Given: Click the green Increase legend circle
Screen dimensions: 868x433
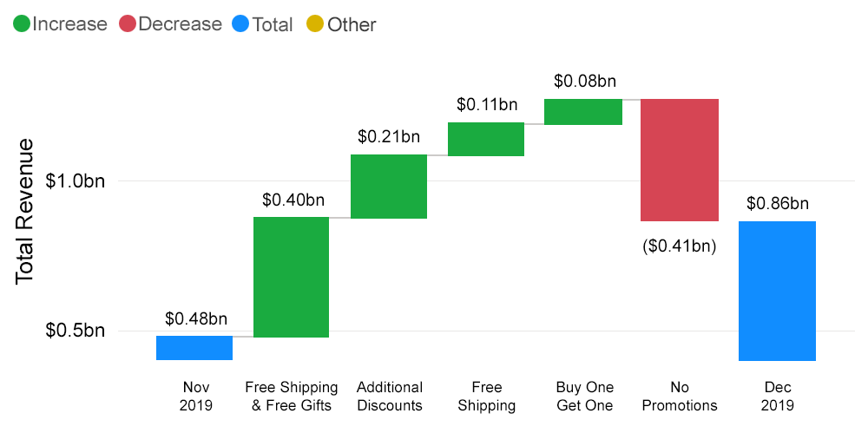Looking at the screenshot, I should point(22,24).
